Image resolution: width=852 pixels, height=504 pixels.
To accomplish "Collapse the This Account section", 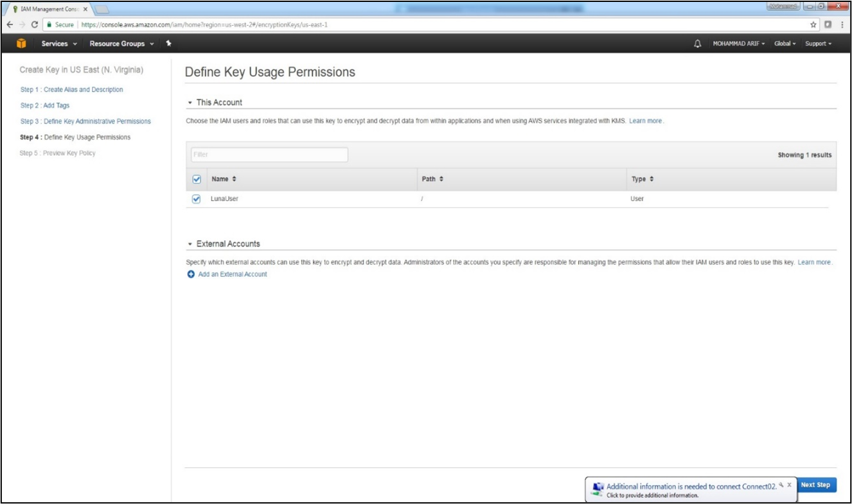I will [x=190, y=103].
